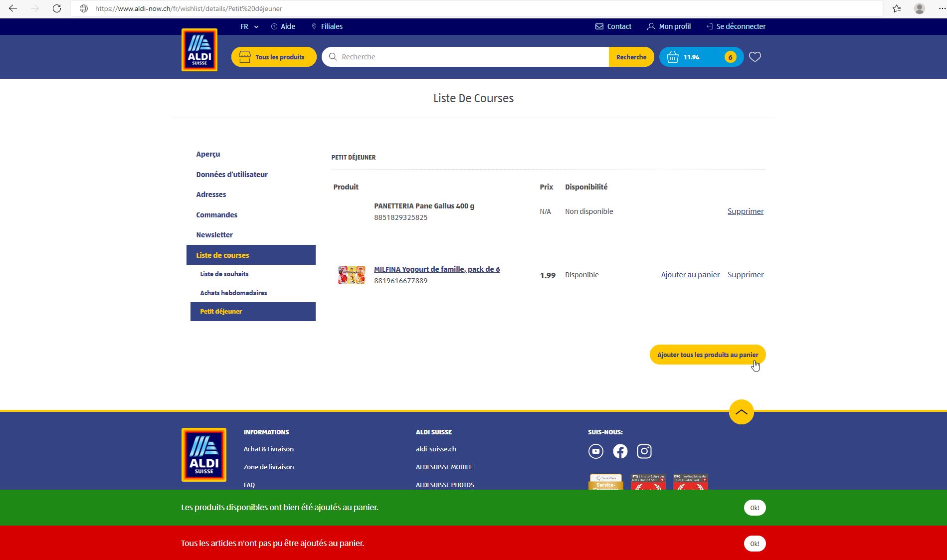Open the Tous les produits menu

273,56
